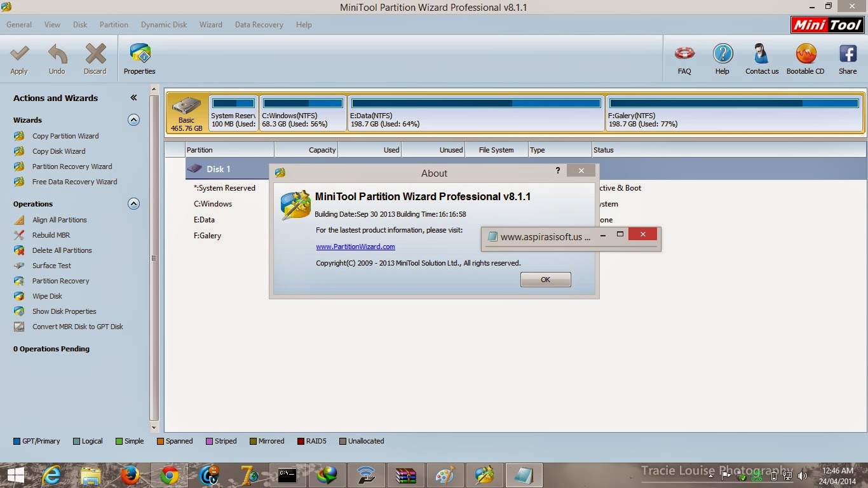This screenshot has width=868, height=488.
Task: Click OK in the About dialog
Action: (546, 280)
